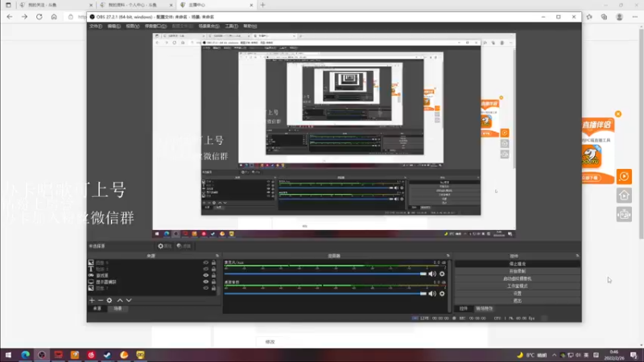The width and height of the screenshot is (644, 362).
Task: Open a new Edge browser tab
Action: click(263, 5)
